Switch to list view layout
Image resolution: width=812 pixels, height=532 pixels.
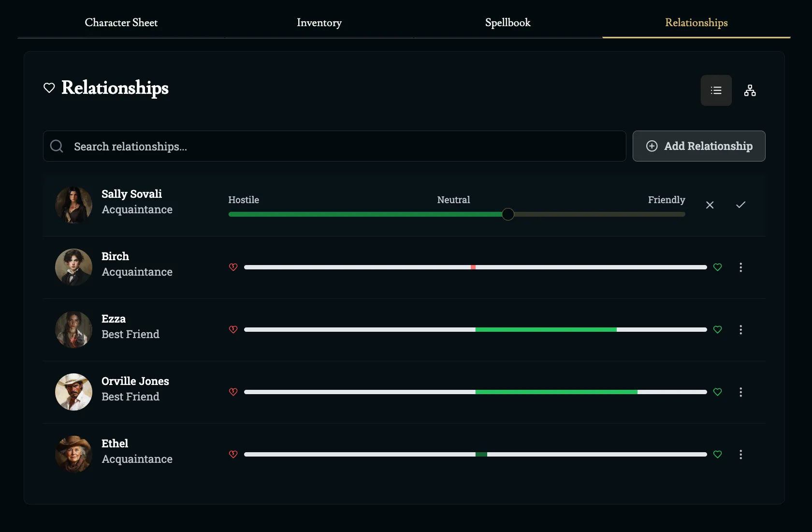[716, 90]
